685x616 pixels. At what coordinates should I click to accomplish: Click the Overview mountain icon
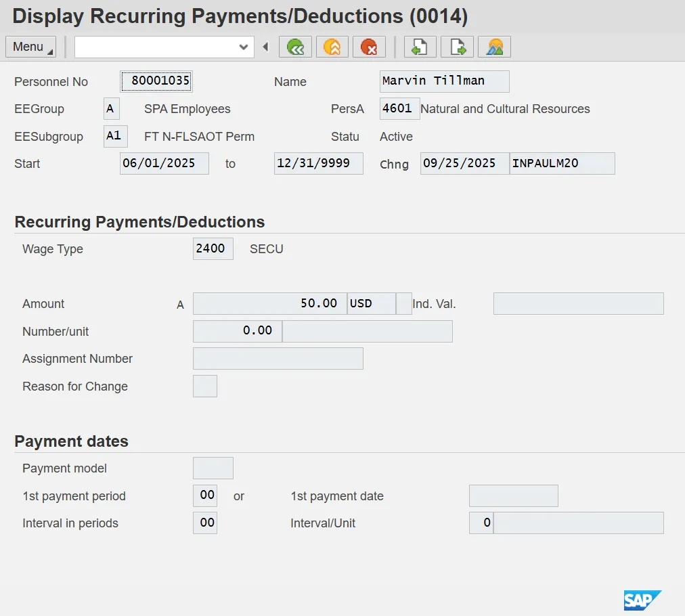click(495, 47)
